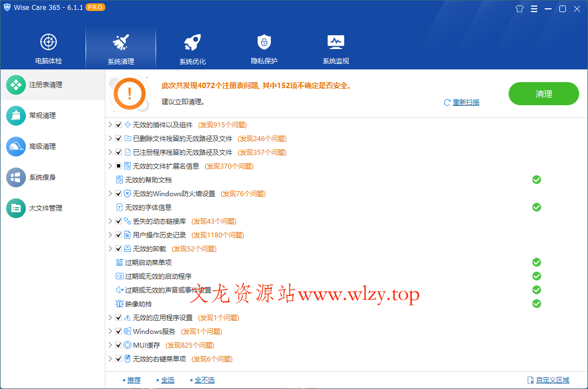Viewport: 588px width, 389px height.
Task: Open 大文件管理 via its sidebar icon
Action: point(15,208)
